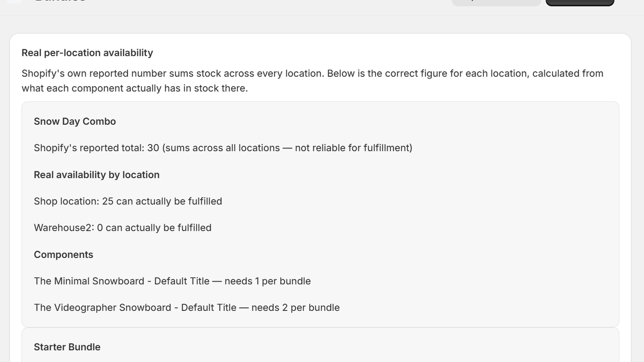Click The Videographer Snowboard component row

187,308
